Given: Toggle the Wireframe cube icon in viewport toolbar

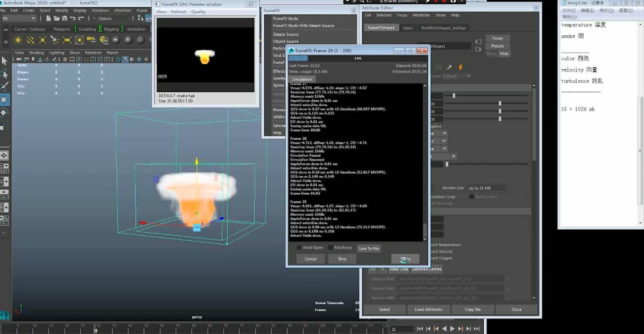Looking at the screenshot, I should (x=117, y=59).
